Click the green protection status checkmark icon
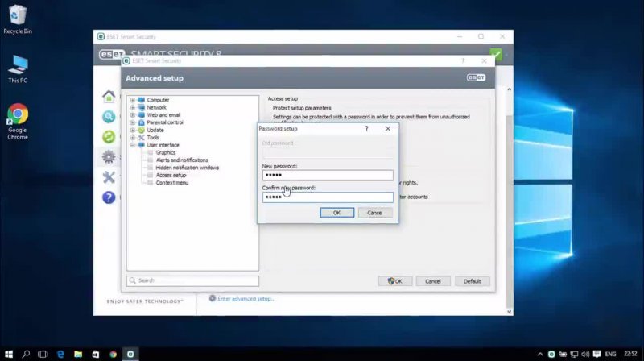 (x=496, y=54)
